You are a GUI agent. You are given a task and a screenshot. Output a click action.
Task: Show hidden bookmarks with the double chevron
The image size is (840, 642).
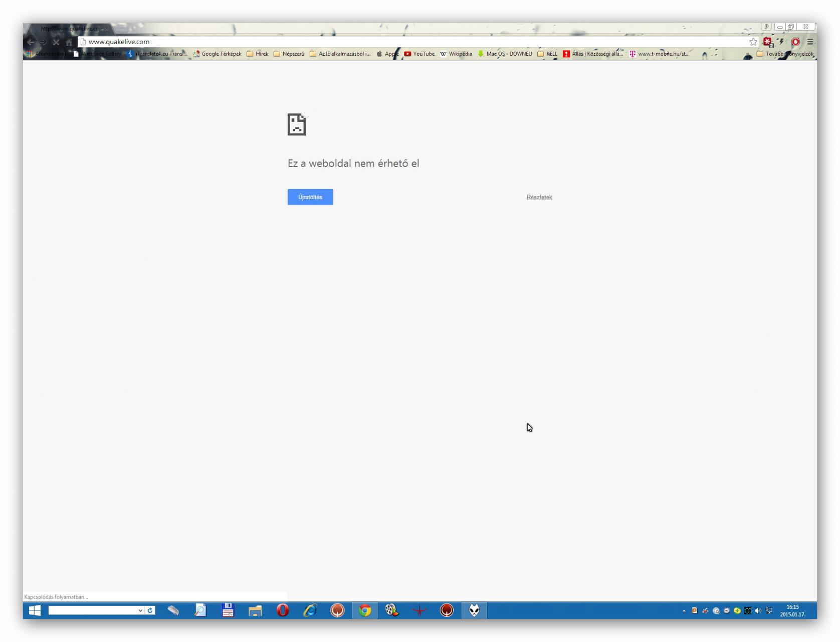pyautogui.click(x=748, y=54)
